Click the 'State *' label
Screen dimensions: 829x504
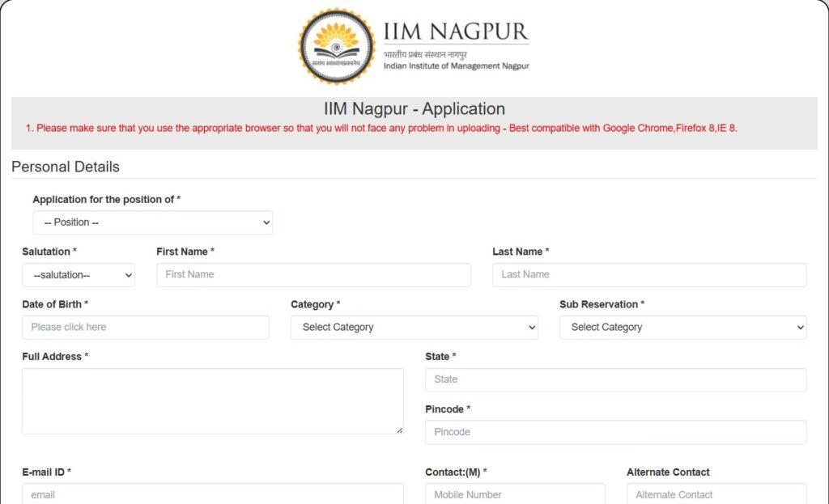coord(440,357)
